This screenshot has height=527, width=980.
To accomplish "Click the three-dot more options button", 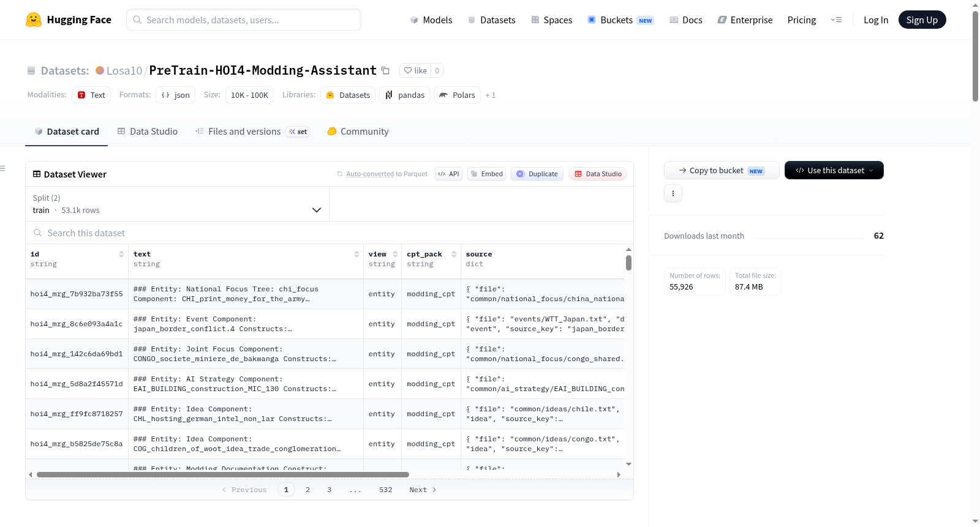I will pyautogui.click(x=673, y=193).
